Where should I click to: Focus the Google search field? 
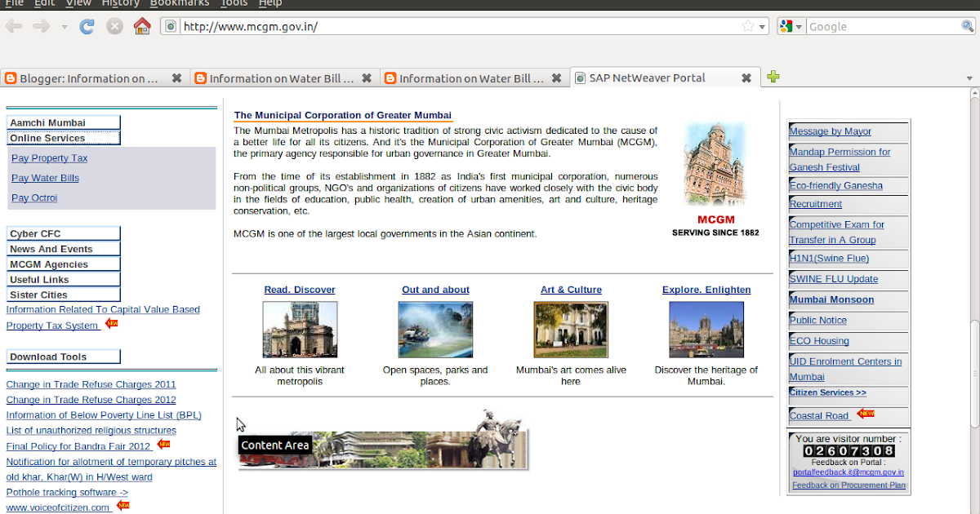coord(882,26)
